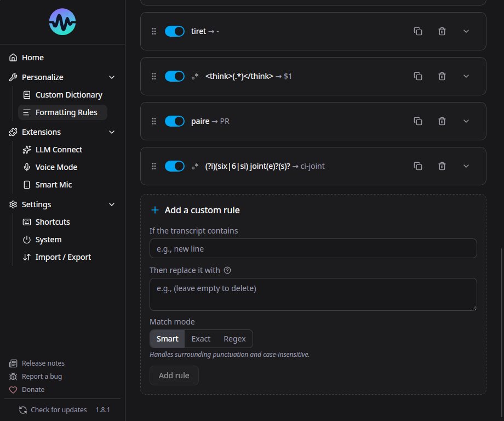Grab the drag handle of paire rule
The image size is (504, 421).
[154, 121]
